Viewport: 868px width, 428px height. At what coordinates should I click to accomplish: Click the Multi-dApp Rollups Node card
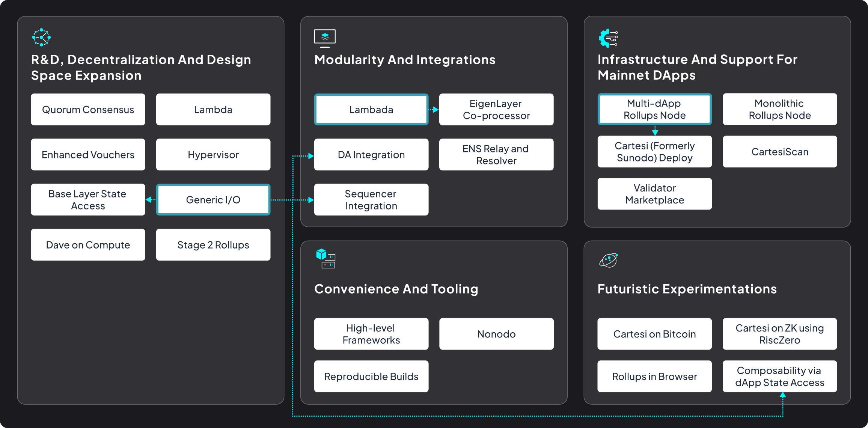pyautogui.click(x=655, y=109)
